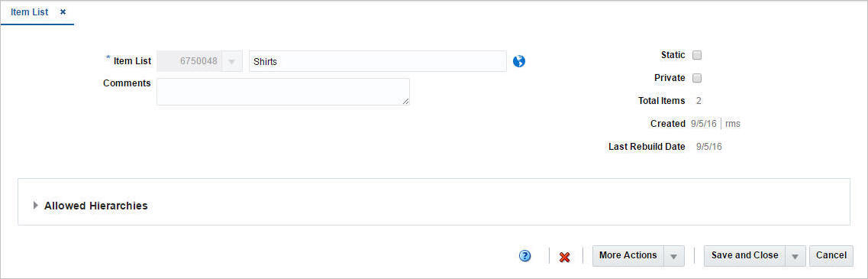Click the Cancel button
The image size is (868, 279).
(x=831, y=256)
